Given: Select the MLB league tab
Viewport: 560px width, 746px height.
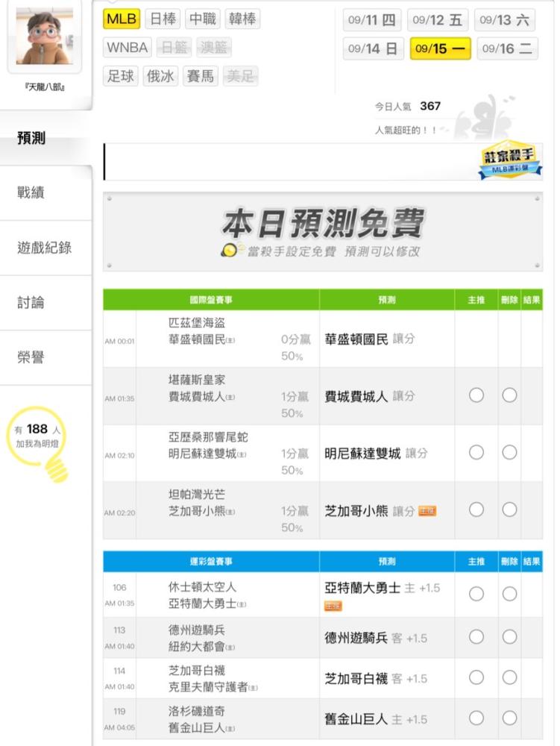Looking at the screenshot, I should tap(122, 19).
